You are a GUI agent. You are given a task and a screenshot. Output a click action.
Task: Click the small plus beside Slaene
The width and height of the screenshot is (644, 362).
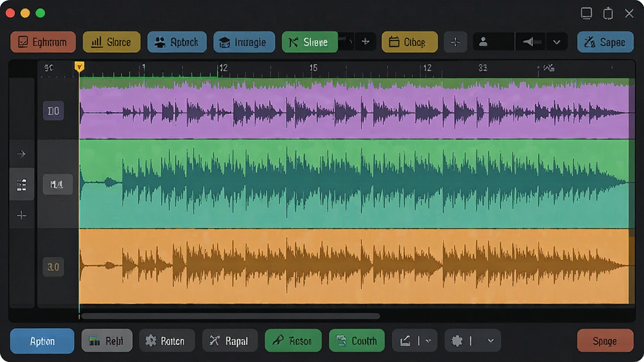coord(365,42)
